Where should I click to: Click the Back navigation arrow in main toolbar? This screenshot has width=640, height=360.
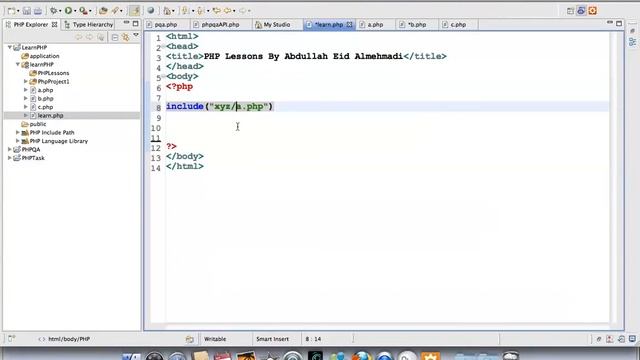[x=227, y=11]
